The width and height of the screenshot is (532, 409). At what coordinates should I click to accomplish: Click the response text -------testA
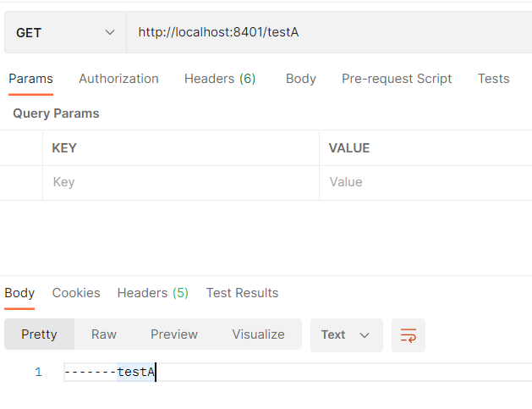(110, 373)
